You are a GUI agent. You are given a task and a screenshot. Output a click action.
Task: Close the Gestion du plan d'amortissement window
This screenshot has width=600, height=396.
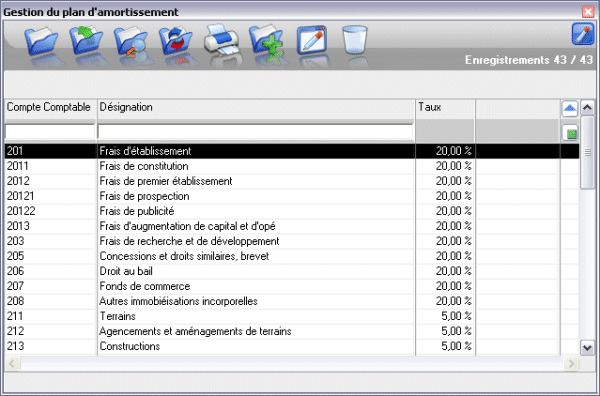click(x=588, y=12)
